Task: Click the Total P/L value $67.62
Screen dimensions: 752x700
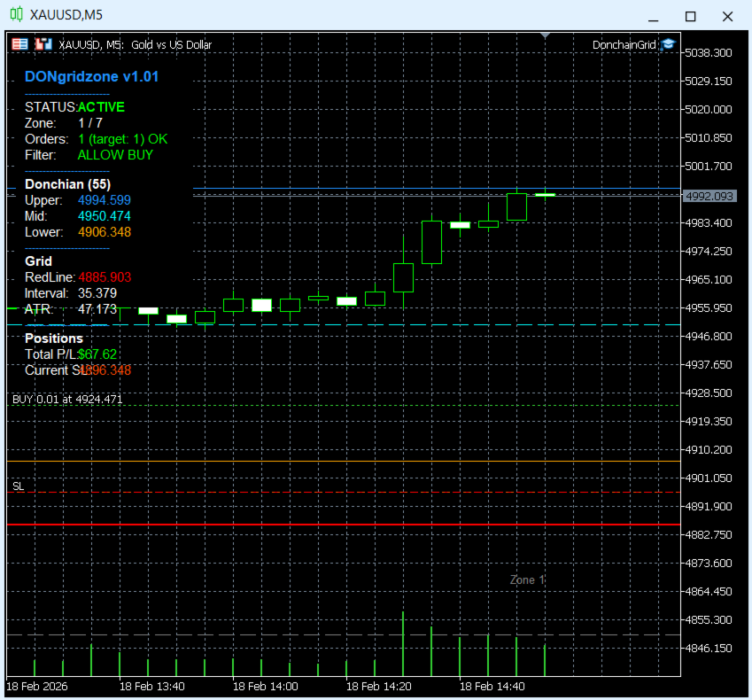Action: [97, 354]
